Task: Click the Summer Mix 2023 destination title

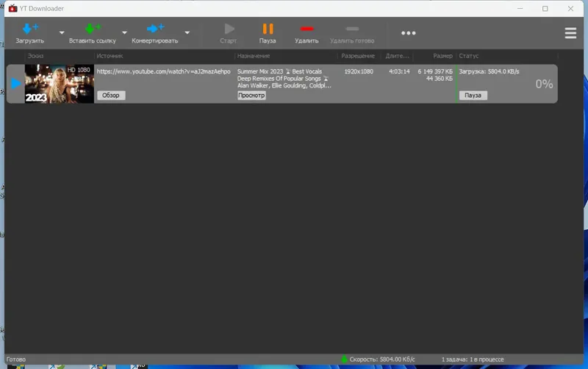Action: [284, 79]
